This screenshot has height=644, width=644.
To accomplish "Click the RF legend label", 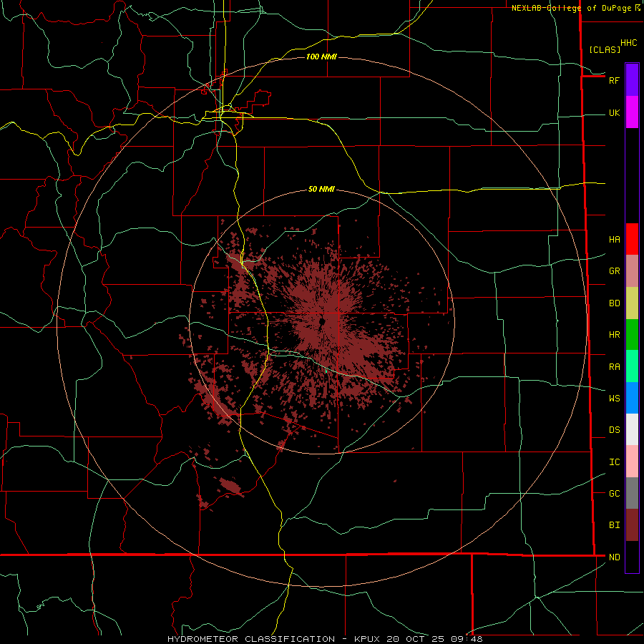I will click(614, 80).
